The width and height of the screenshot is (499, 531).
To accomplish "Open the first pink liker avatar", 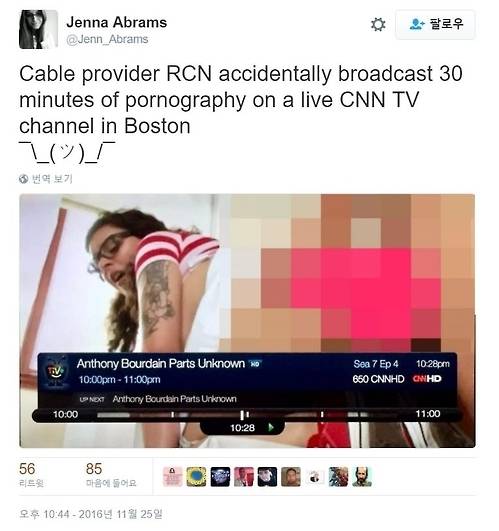I will pos(172,477).
